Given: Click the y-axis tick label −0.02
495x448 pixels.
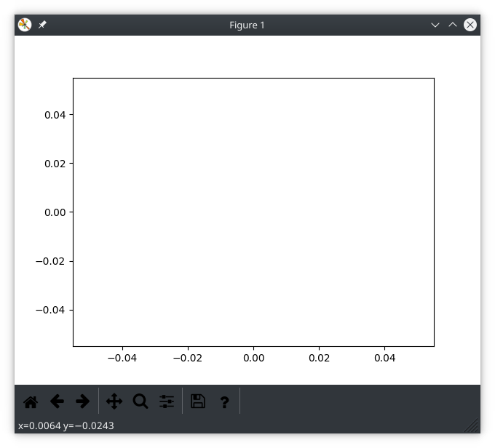Looking at the screenshot, I should pyautogui.click(x=50, y=262).
